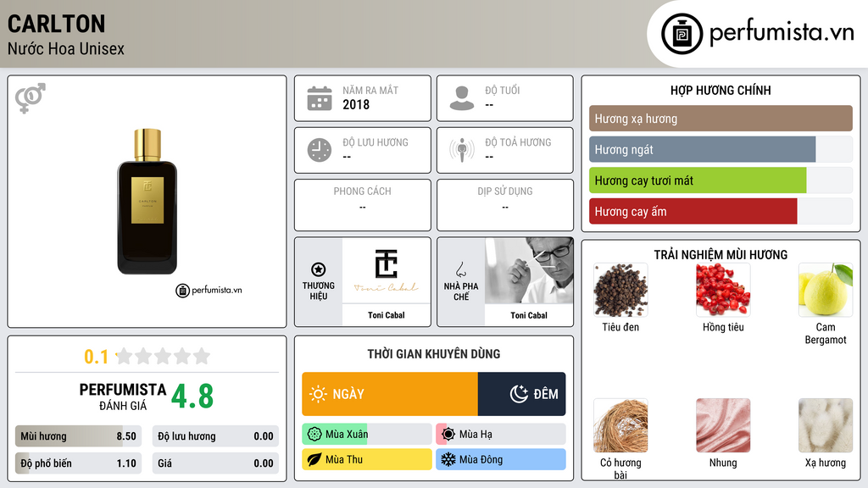
Task: Click the Hợp hương chính heading
Action: point(721,90)
